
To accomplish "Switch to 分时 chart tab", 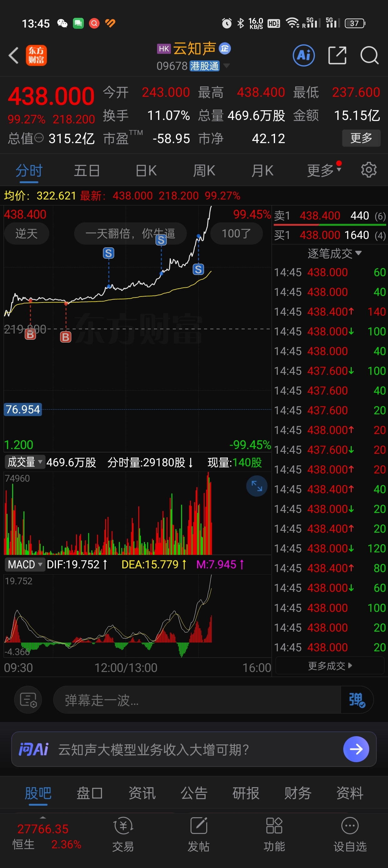I will (29, 170).
